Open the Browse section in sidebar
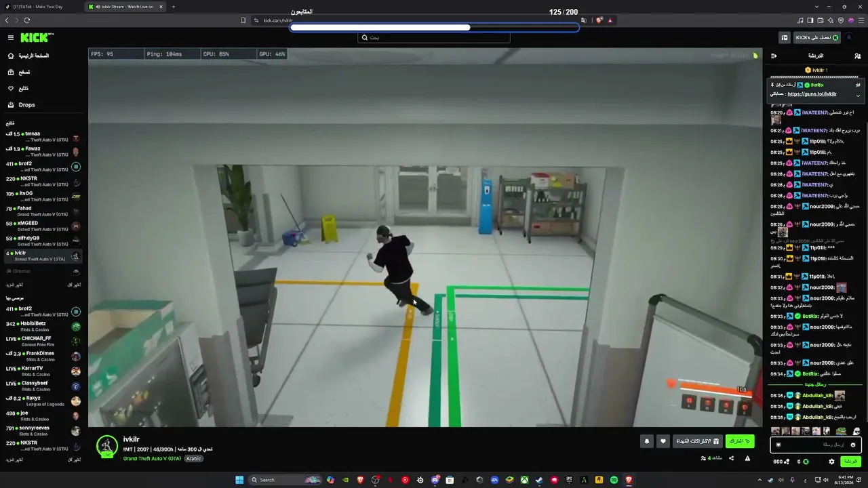The height and width of the screenshot is (488, 868). 19,72
